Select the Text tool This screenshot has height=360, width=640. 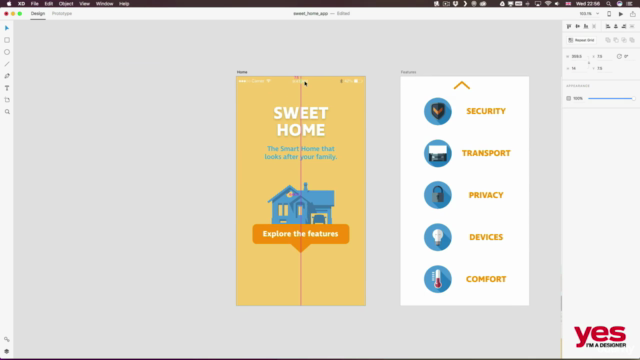pyautogui.click(x=7, y=88)
